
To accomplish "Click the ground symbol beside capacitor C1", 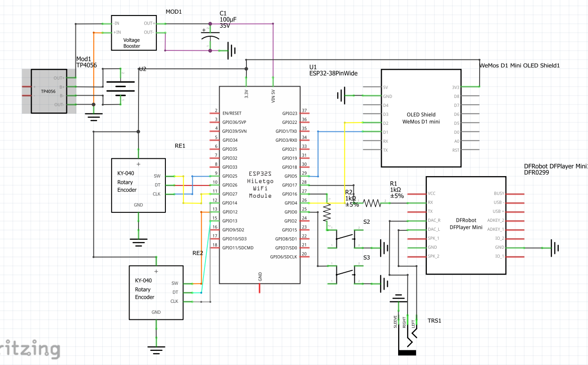I will pyautogui.click(x=231, y=50).
